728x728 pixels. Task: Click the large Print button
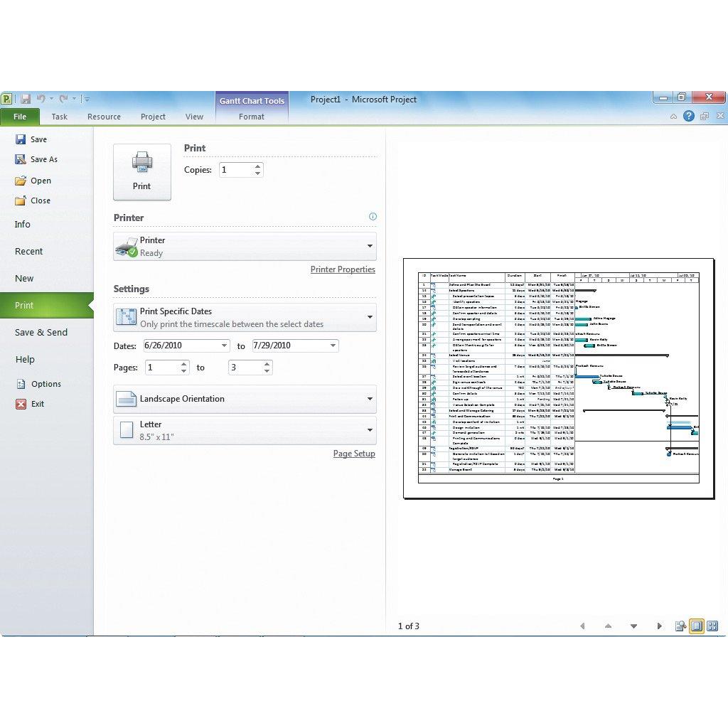(142, 172)
